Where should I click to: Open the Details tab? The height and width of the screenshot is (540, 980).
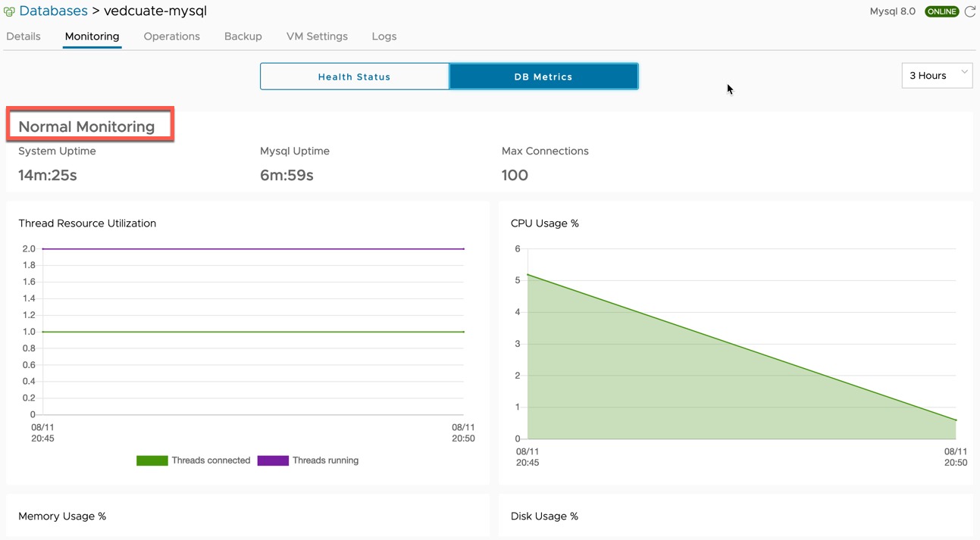23,36
